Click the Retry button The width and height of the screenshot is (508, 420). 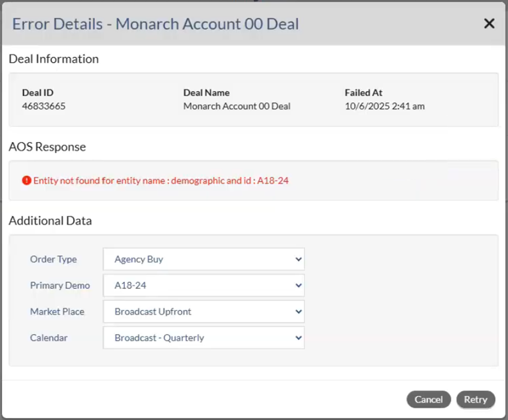coord(476,399)
